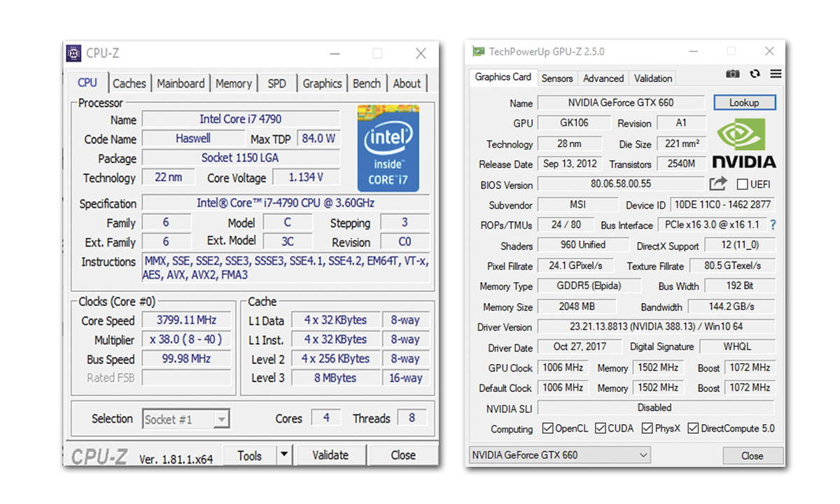The height and width of the screenshot is (504, 840).
Task: Click the Shaders field 960 Unified
Action: (582, 245)
